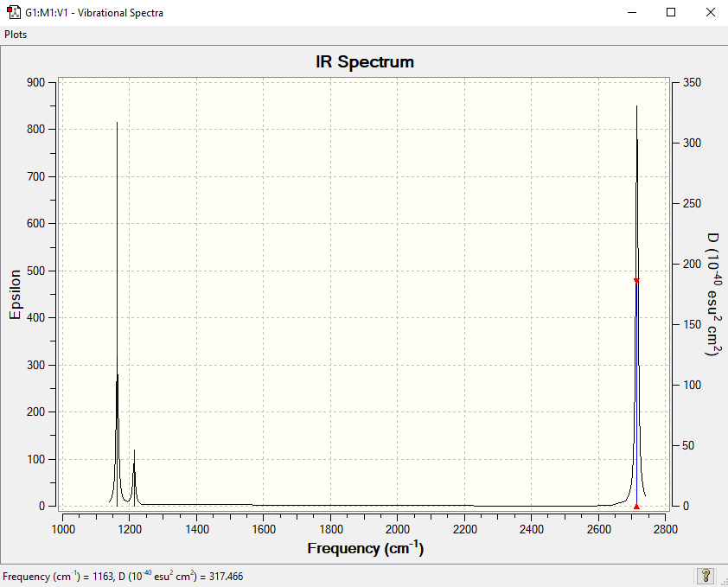728x587 pixels.
Task: Click the 50 D-axis tick label
Action: click(x=688, y=446)
